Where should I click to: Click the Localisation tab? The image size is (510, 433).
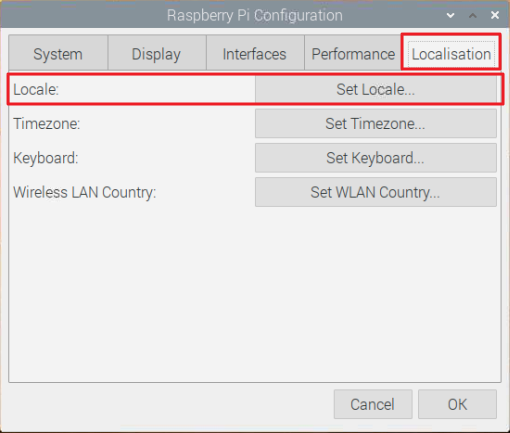(x=451, y=53)
